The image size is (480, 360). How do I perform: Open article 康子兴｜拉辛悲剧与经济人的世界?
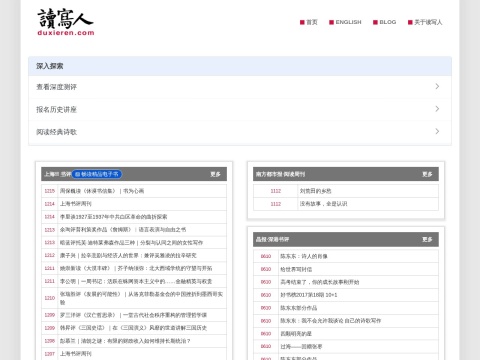pos(128,255)
